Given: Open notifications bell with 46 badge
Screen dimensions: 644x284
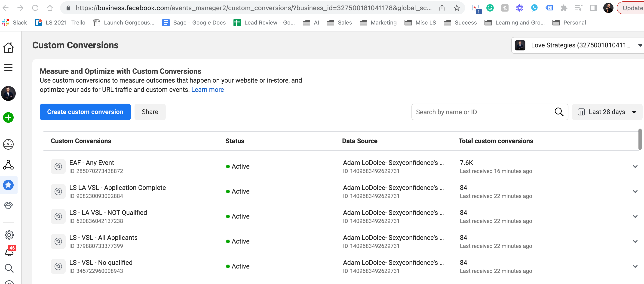Looking at the screenshot, I should (x=9, y=251).
